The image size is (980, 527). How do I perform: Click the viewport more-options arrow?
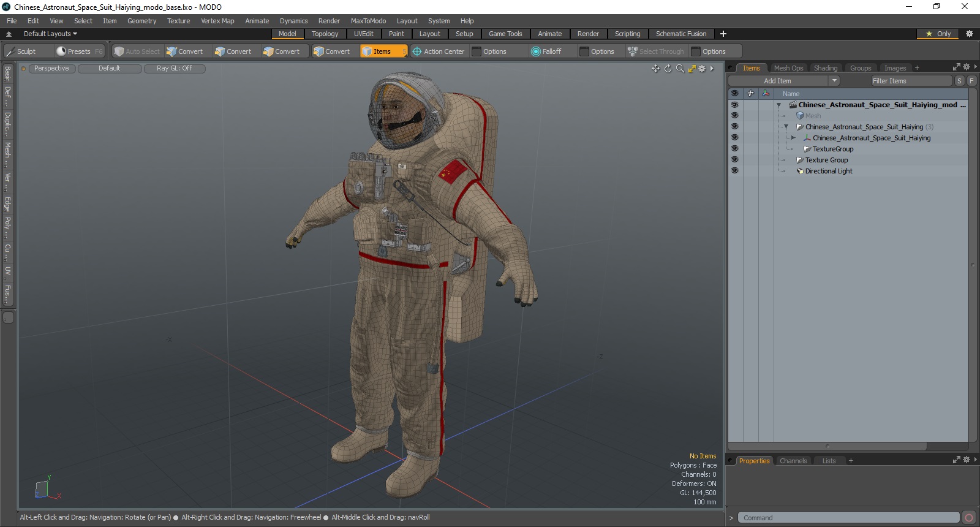tap(712, 69)
